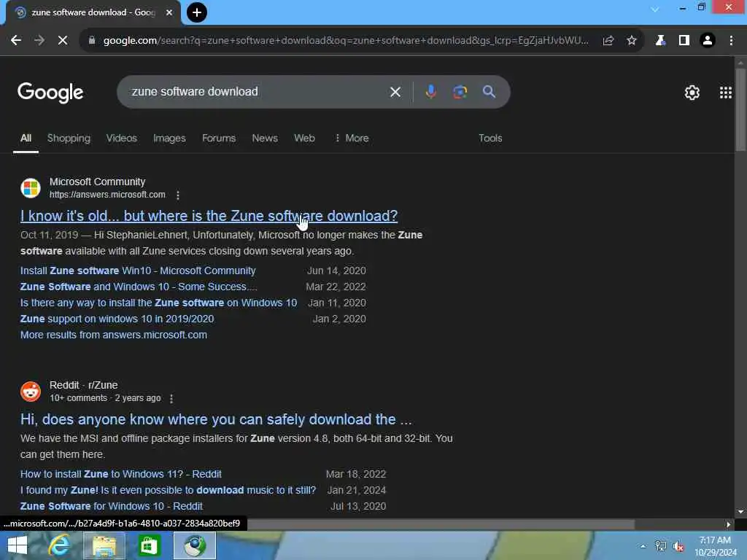This screenshot has height=560, width=747.
Task: Switch to News results tab
Action: (264, 138)
